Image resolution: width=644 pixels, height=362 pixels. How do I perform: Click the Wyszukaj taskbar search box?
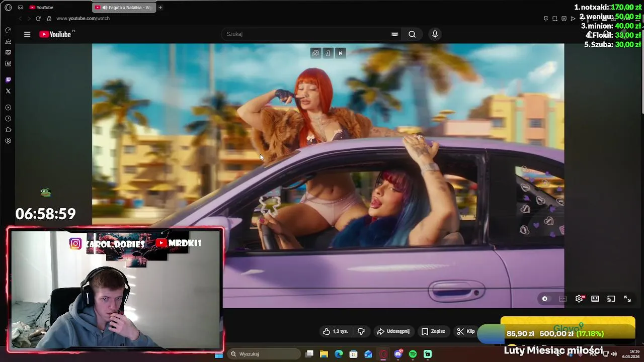[264, 354]
